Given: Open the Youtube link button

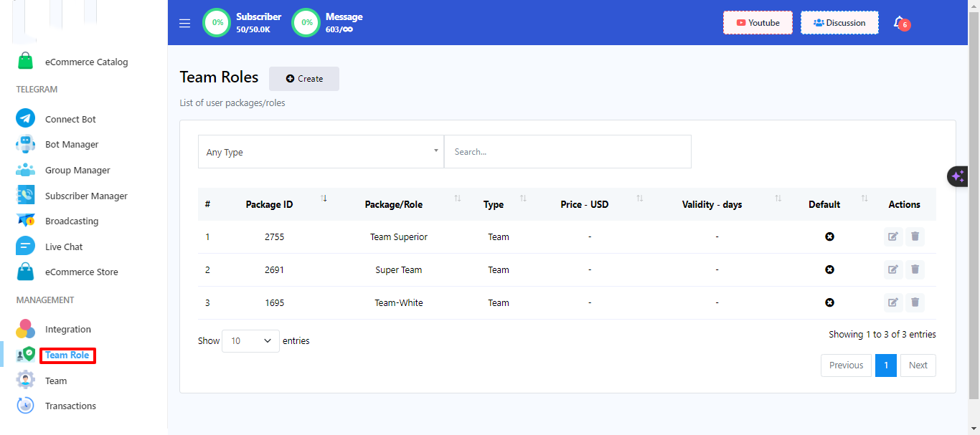Looking at the screenshot, I should coord(758,23).
